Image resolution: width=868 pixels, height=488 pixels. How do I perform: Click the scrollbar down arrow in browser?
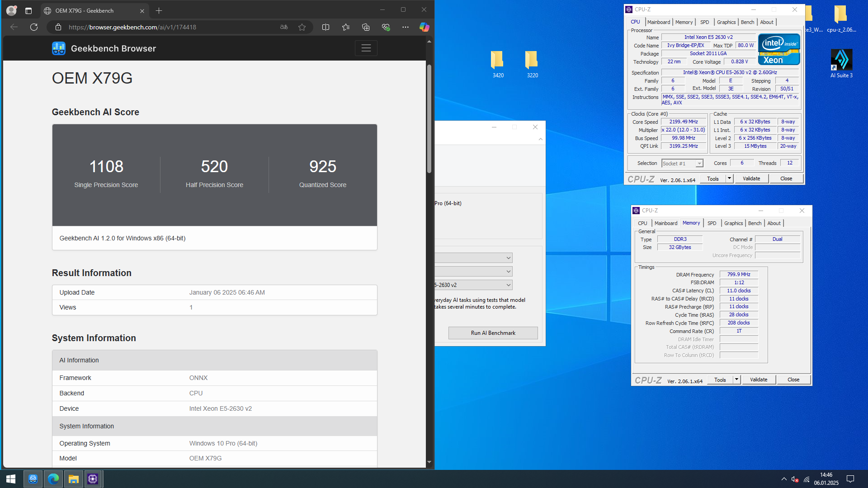(429, 462)
